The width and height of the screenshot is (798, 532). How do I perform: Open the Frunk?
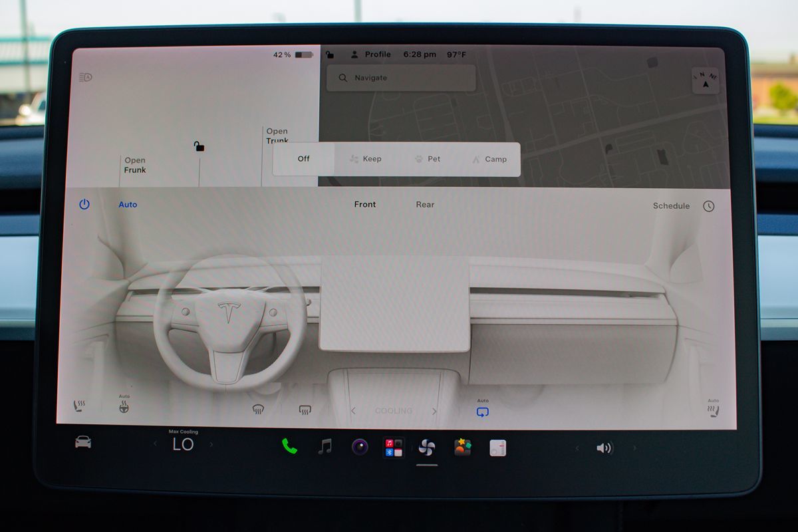pyautogui.click(x=135, y=165)
